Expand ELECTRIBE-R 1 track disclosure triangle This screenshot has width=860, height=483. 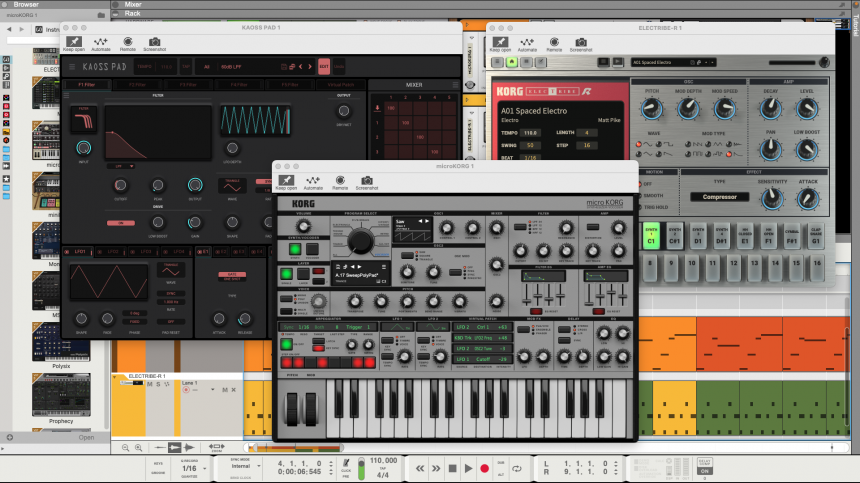coord(115,377)
